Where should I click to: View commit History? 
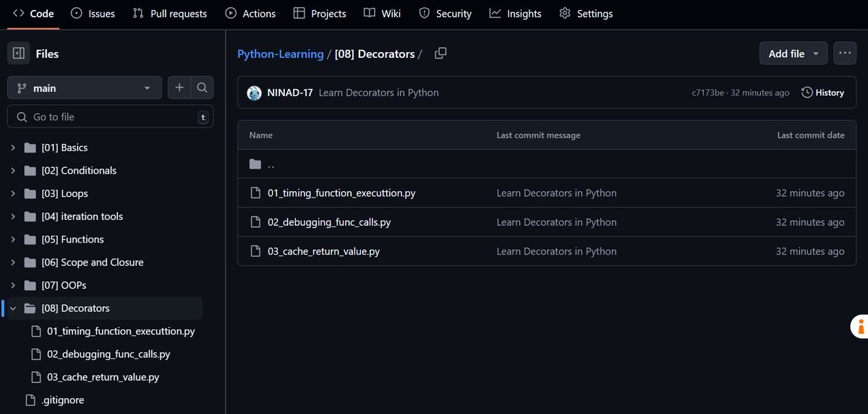tap(823, 93)
